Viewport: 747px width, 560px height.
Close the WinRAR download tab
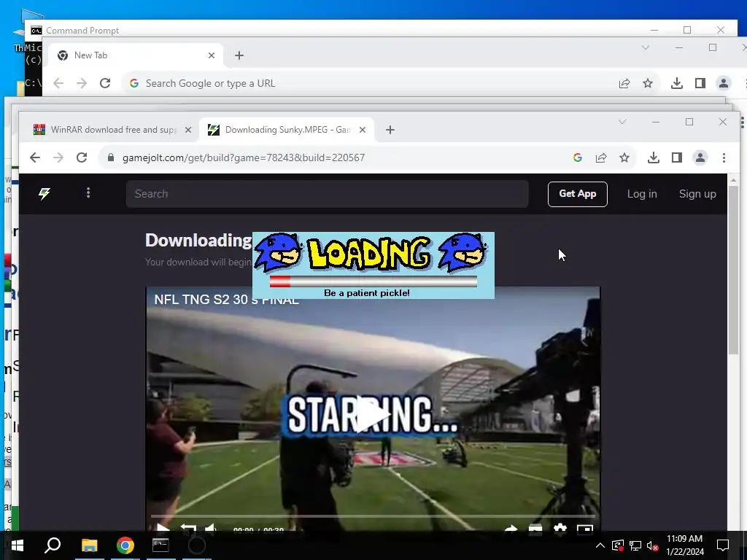(x=188, y=130)
